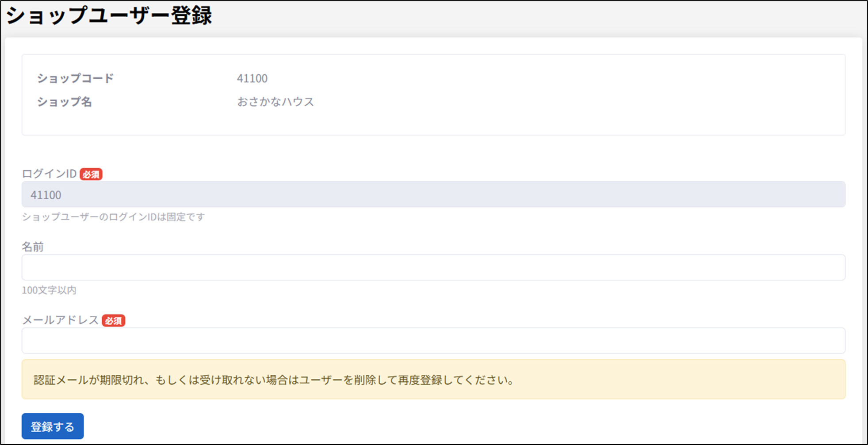Click the red 必須 badge beside ログインID
Image resolution: width=868 pixels, height=445 pixels.
point(91,175)
